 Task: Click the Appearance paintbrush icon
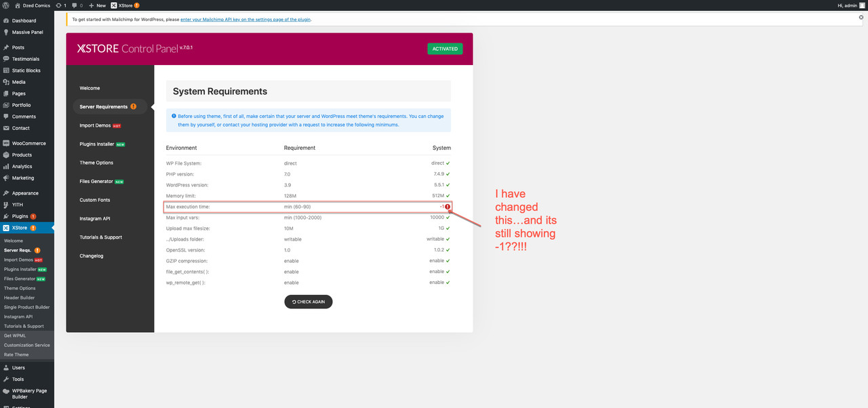[6, 193]
